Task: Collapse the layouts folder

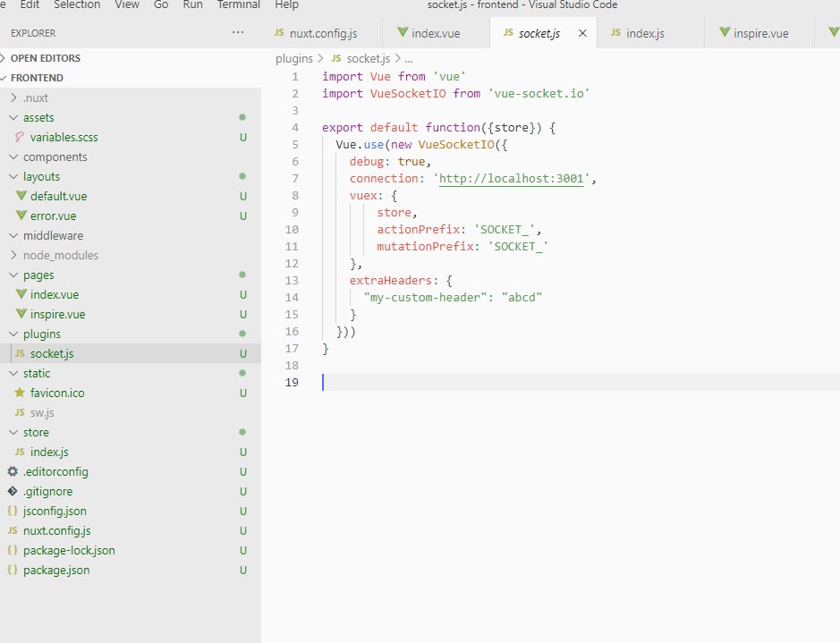Action: click(x=14, y=177)
